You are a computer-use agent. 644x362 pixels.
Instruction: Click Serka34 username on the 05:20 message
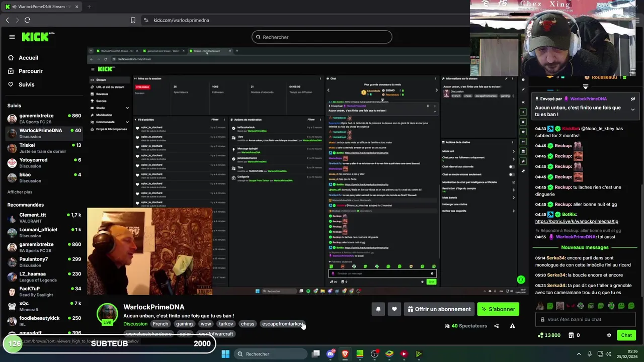pos(556,275)
